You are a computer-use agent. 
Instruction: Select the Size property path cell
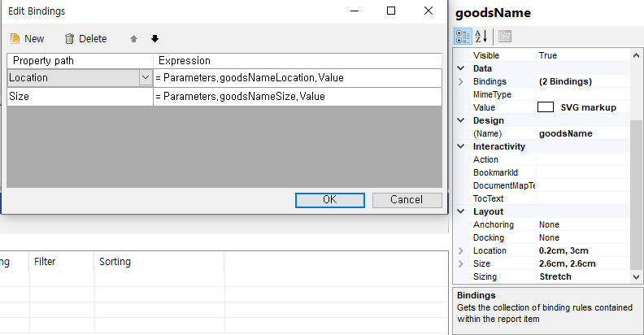(x=80, y=97)
